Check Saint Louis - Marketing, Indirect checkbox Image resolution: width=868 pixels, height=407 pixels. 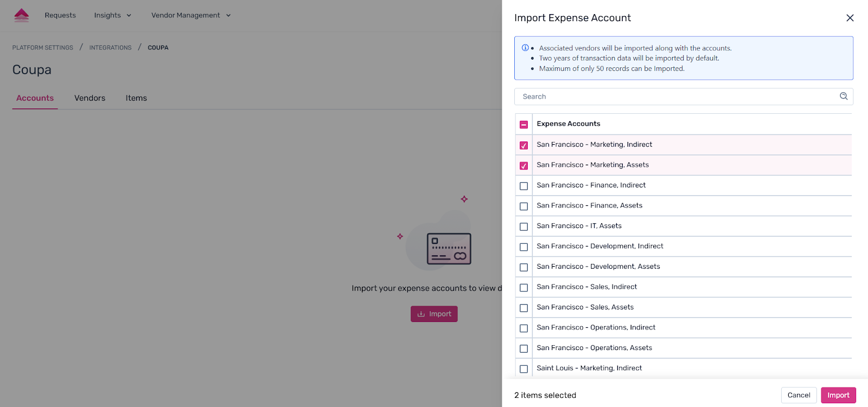click(524, 369)
